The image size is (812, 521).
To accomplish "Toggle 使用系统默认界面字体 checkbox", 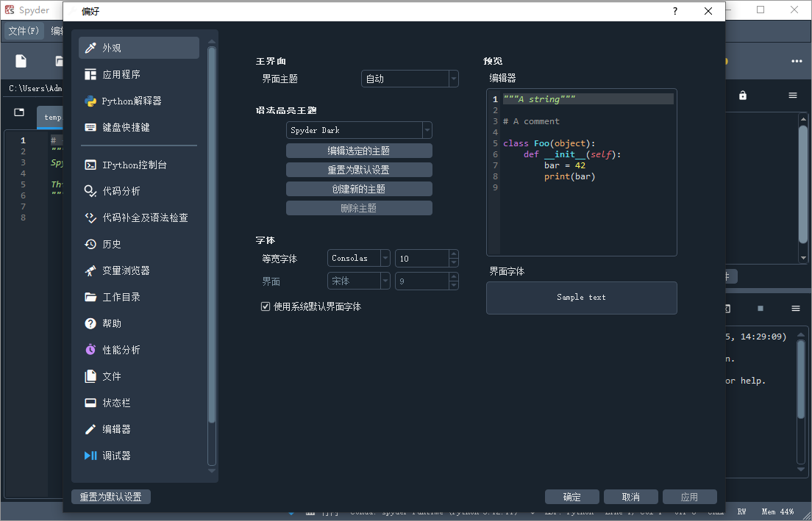I will coord(266,307).
